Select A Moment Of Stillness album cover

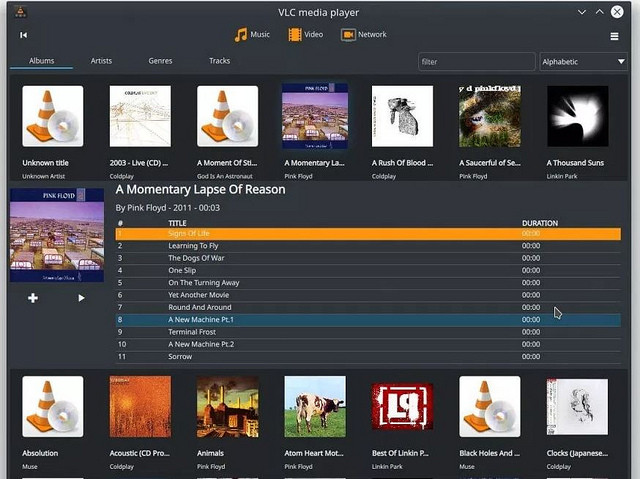coord(227,116)
